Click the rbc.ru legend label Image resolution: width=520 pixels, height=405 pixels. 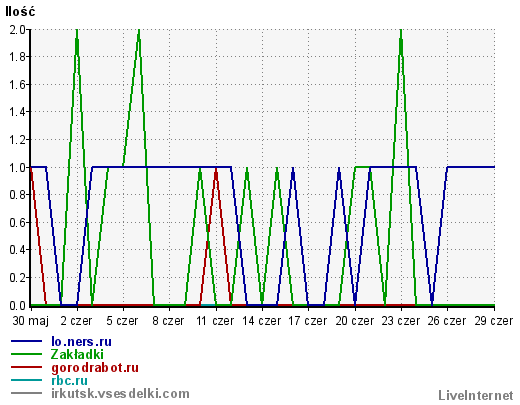[70, 380]
